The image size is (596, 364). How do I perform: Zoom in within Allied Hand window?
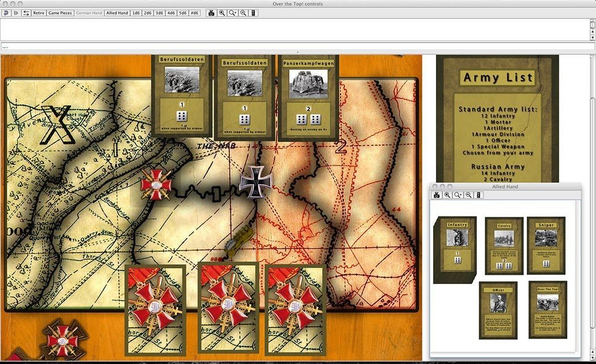447,194
